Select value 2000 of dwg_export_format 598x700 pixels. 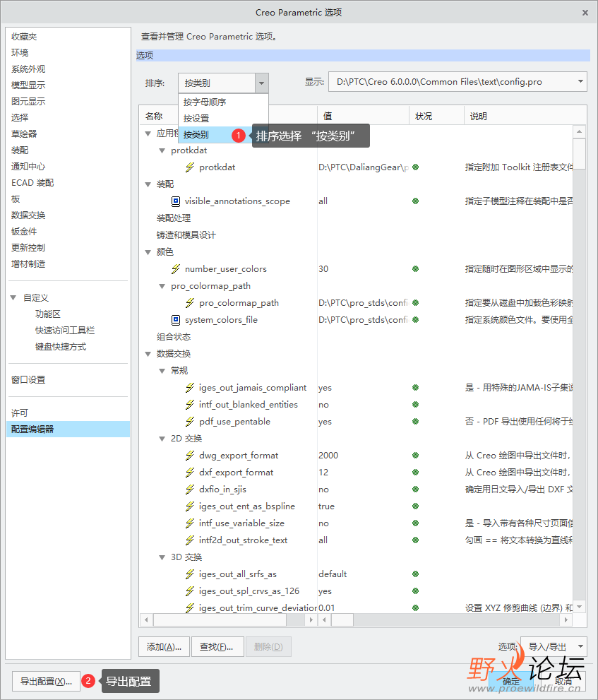[x=328, y=456]
